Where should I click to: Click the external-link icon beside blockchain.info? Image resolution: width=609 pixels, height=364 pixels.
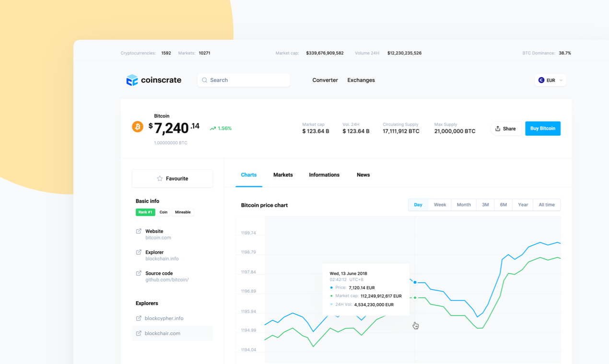138,252
